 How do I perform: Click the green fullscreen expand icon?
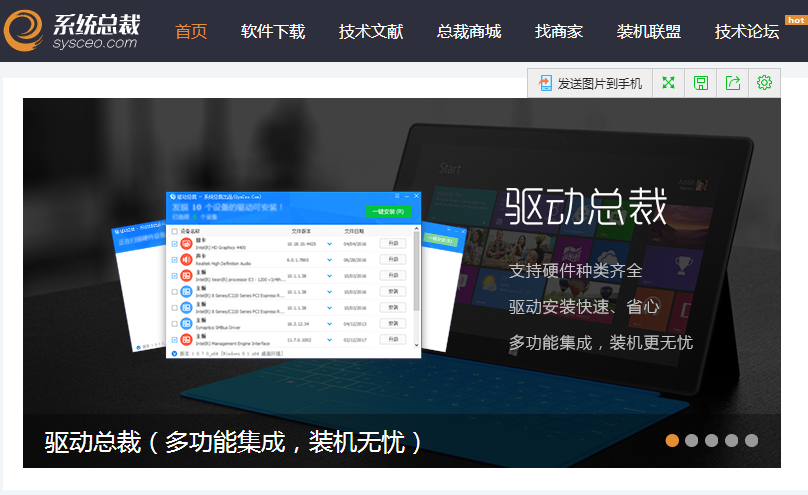point(668,82)
